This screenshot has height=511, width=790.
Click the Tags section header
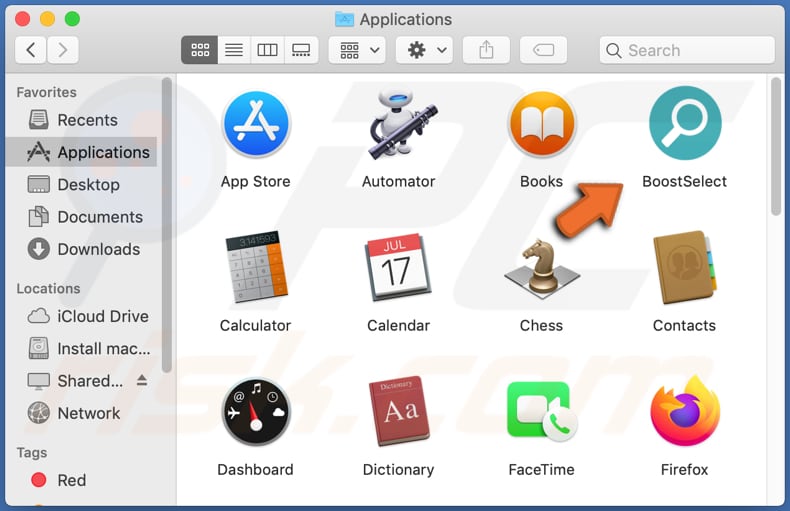32,453
